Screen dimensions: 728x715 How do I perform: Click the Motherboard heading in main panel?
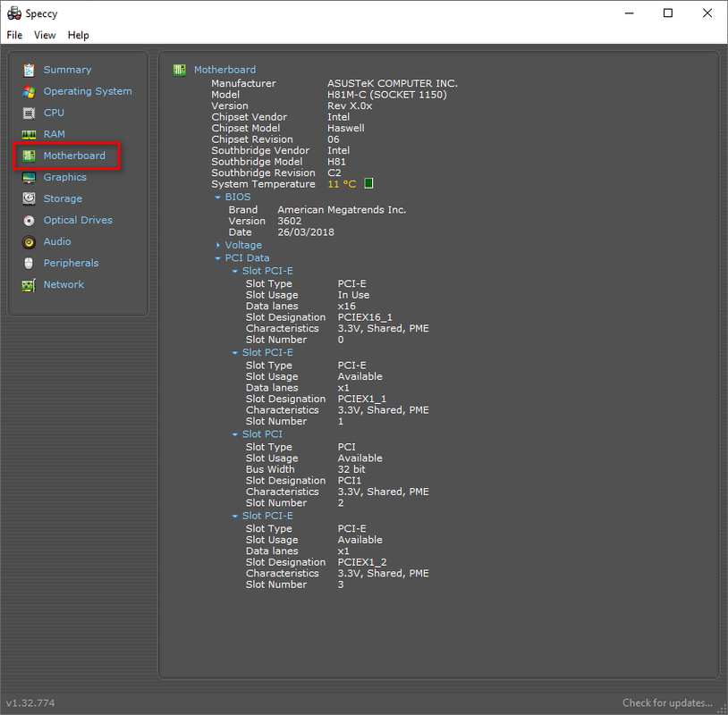(224, 70)
